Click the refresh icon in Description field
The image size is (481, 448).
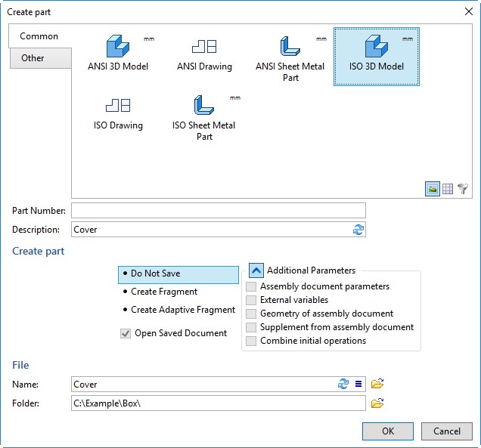click(358, 230)
